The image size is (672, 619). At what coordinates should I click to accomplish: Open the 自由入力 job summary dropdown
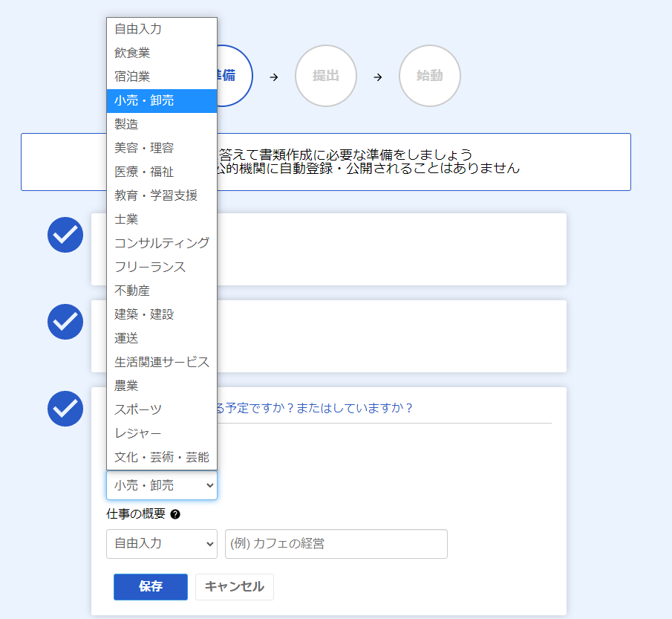(x=162, y=543)
